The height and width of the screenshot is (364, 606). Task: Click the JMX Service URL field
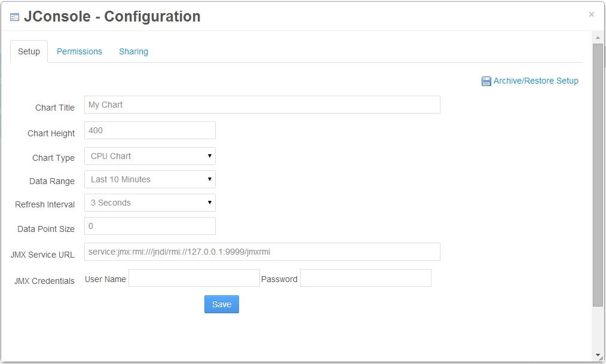pos(262,252)
